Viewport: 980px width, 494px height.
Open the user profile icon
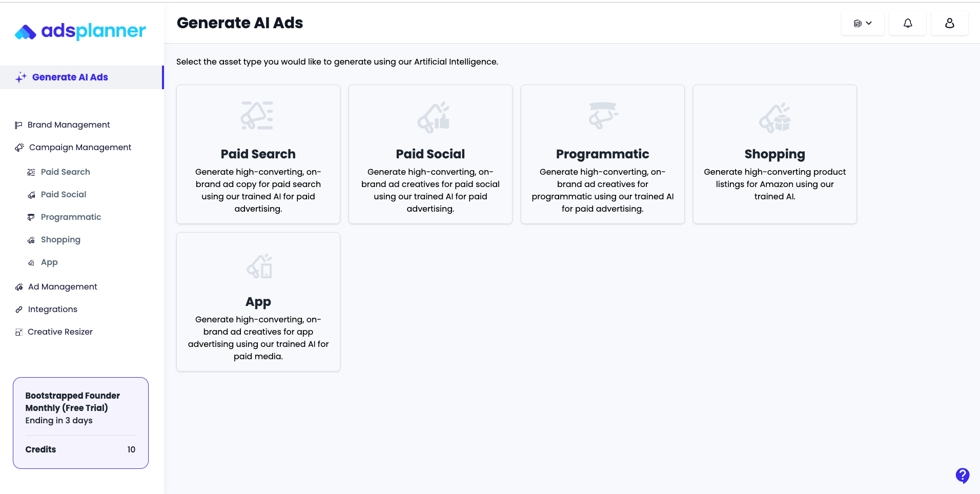pos(949,23)
